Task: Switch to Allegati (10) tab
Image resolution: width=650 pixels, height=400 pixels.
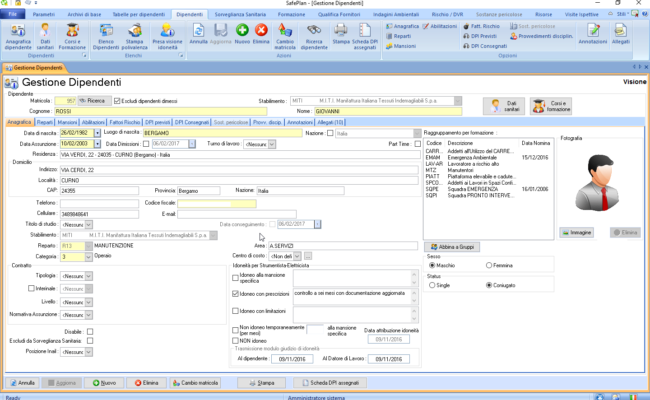Action: coord(330,122)
